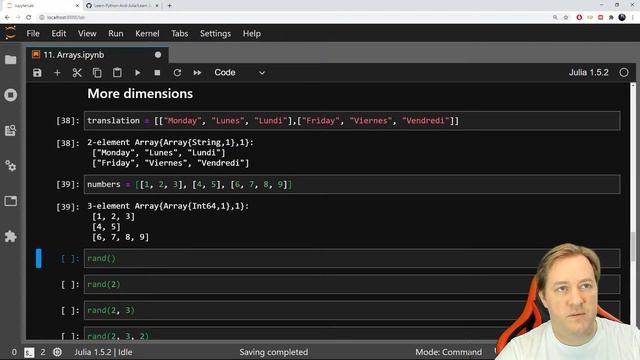Click the JupyterLab logo icon

point(11,33)
